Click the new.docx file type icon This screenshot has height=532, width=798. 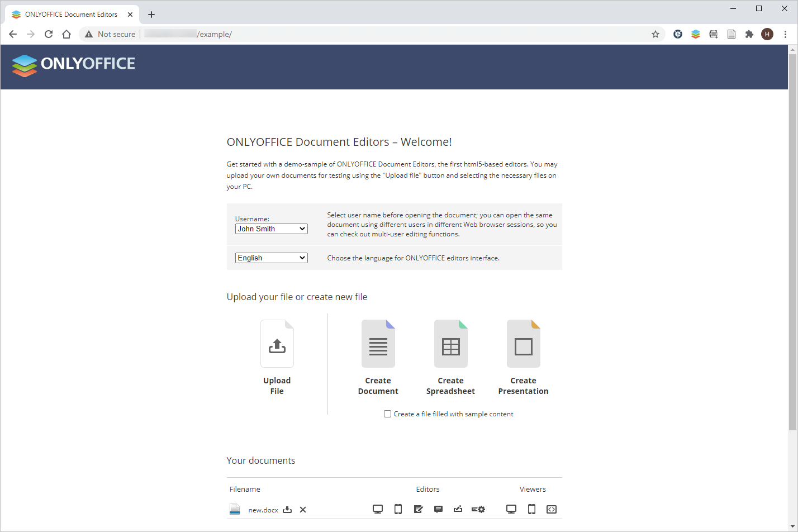coord(235,509)
